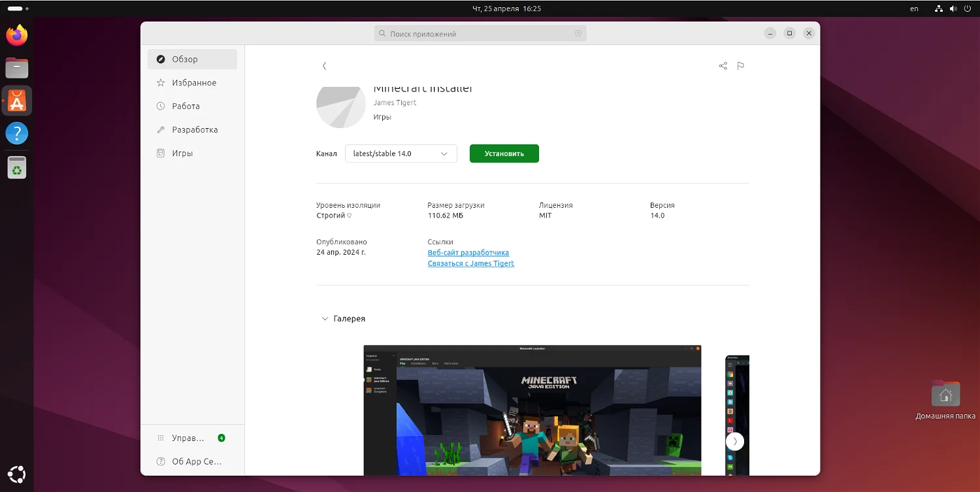Click the publisher name James Tigert

(395, 103)
